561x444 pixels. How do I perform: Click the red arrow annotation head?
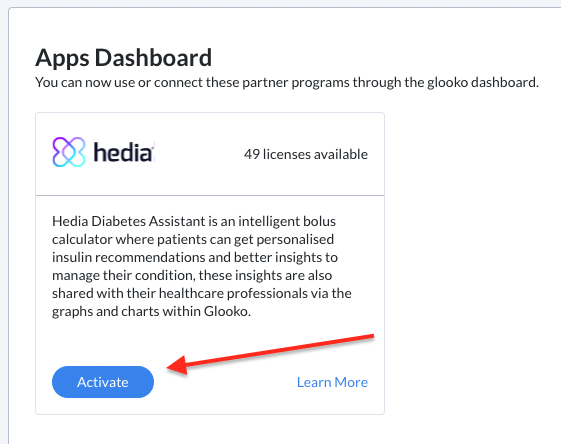(x=177, y=365)
